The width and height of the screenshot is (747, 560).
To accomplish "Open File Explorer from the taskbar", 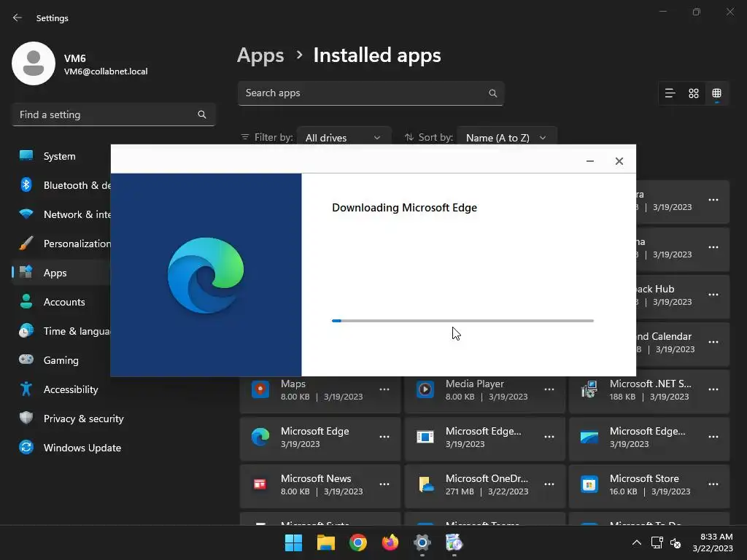I will pyautogui.click(x=326, y=542).
